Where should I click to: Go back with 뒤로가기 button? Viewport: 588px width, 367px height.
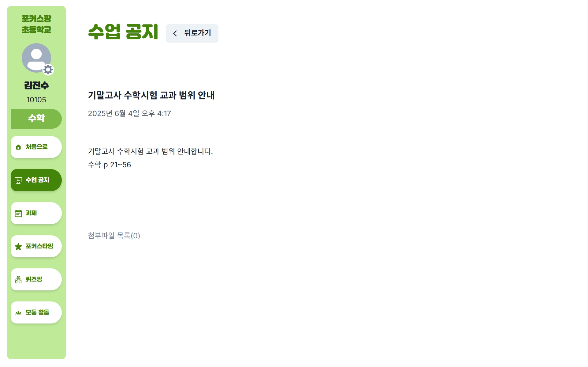point(192,33)
